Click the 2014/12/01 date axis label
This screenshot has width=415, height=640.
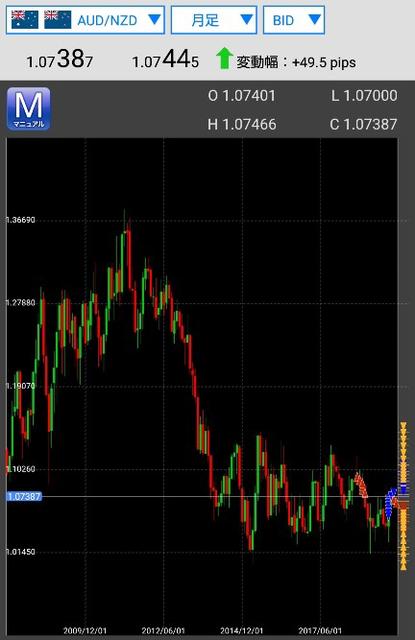(x=242, y=631)
